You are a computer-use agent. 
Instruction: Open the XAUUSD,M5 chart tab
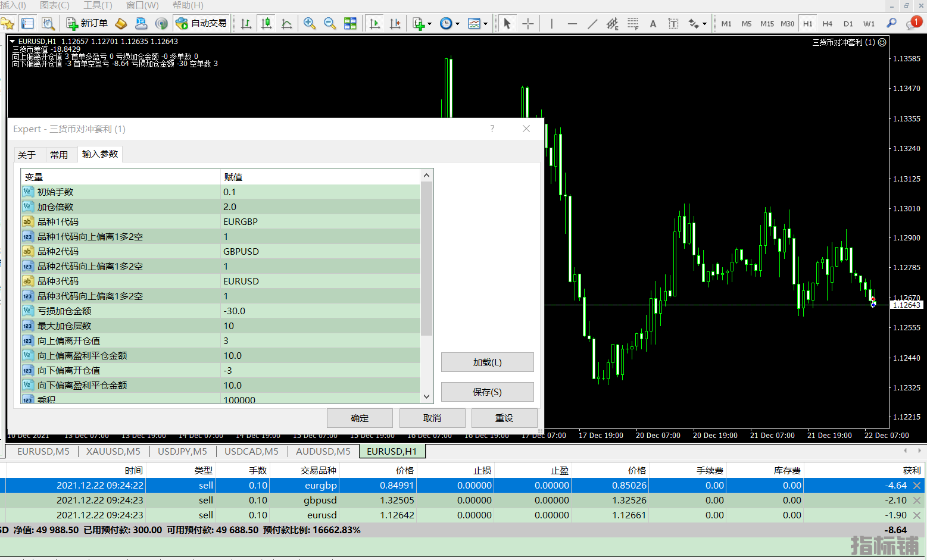(113, 452)
